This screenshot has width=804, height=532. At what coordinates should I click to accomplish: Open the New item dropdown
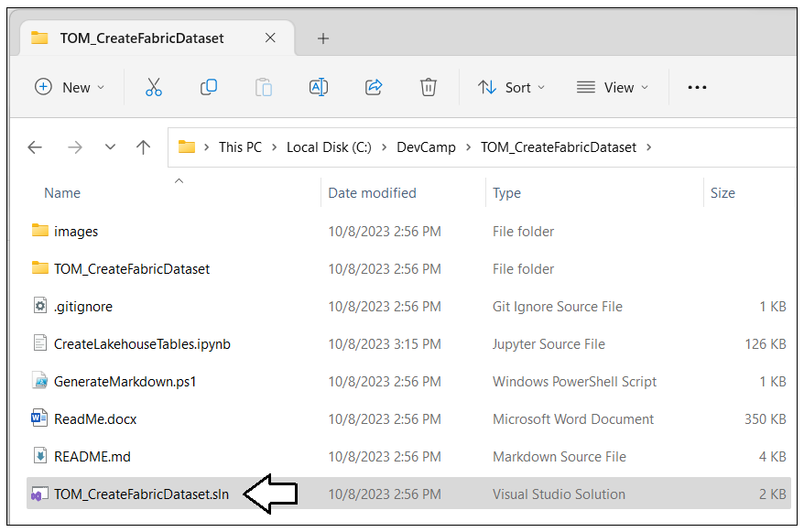pos(70,88)
